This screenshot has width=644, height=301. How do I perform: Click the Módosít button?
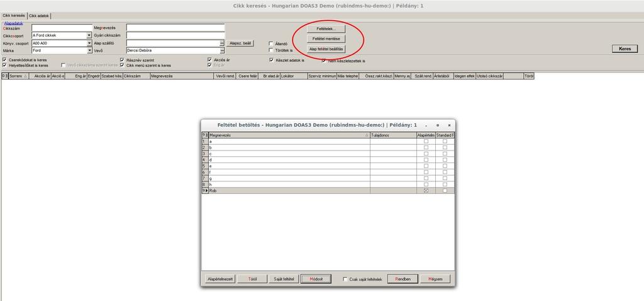tap(316, 279)
